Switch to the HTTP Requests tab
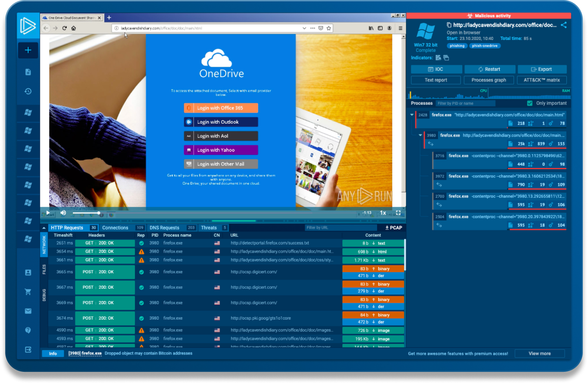 point(73,228)
